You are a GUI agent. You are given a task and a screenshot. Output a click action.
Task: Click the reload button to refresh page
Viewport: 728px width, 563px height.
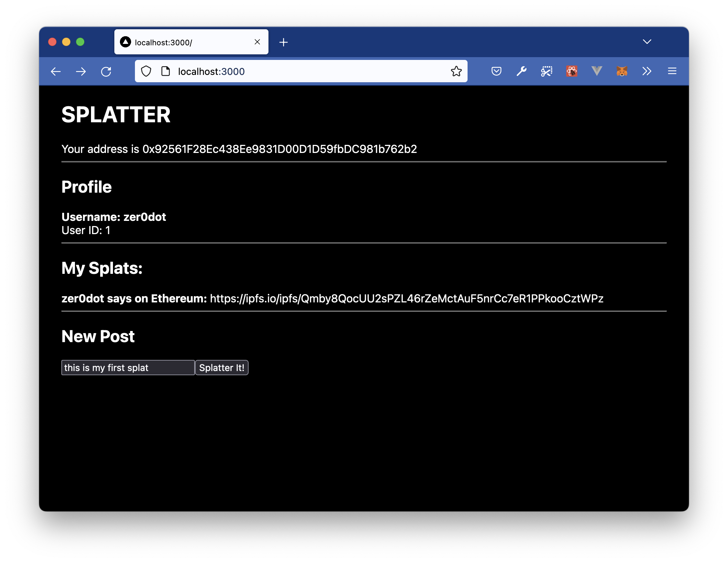pyautogui.click(x=106, y=71)
